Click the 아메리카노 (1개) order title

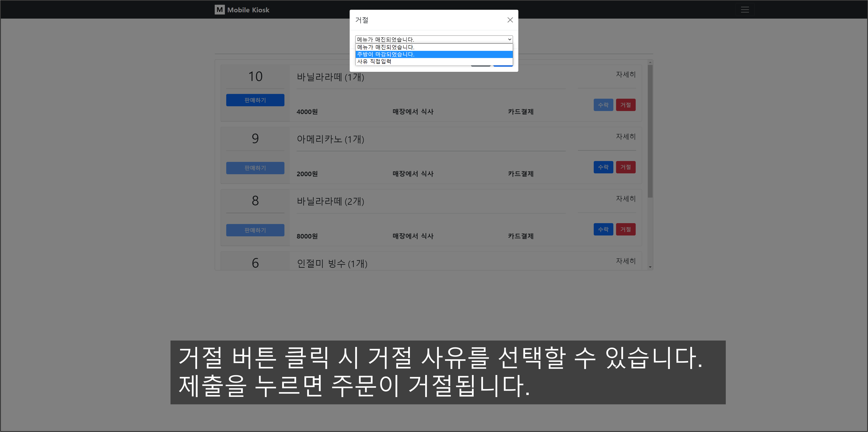[x=330, y=139]
